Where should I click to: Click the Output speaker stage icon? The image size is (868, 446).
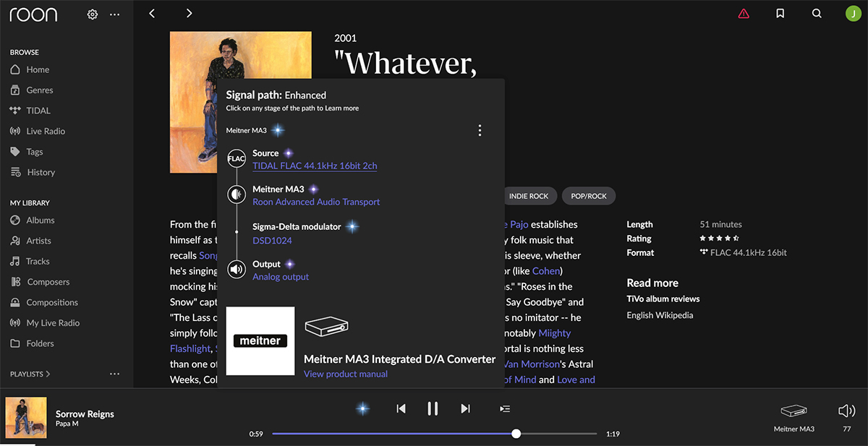237,270
